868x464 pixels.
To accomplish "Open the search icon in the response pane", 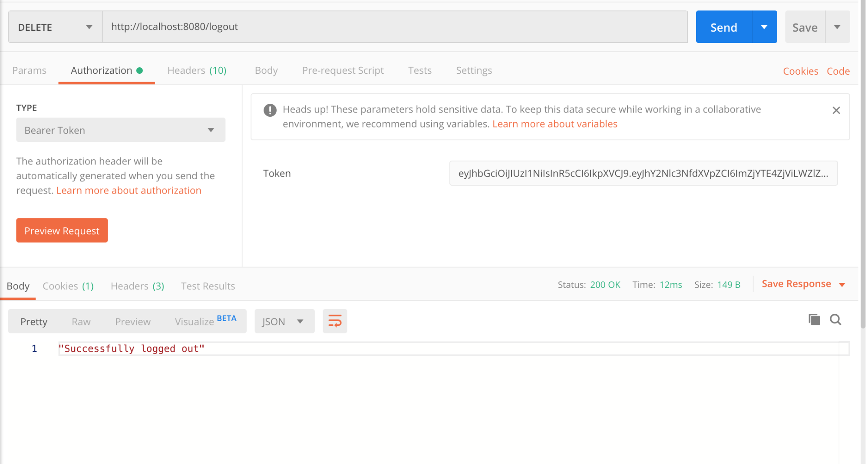I will coord(835,320).
